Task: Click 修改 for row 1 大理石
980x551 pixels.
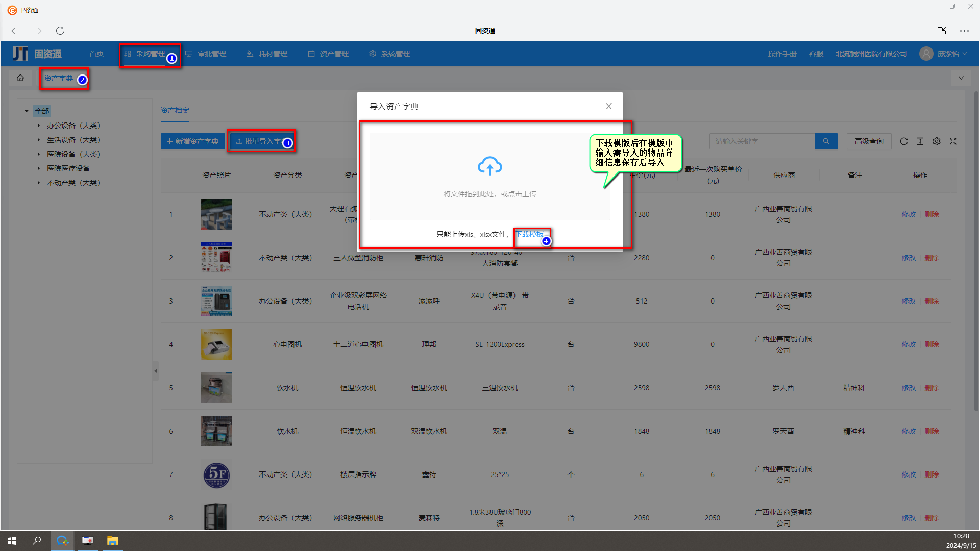Action: (909, 214)
